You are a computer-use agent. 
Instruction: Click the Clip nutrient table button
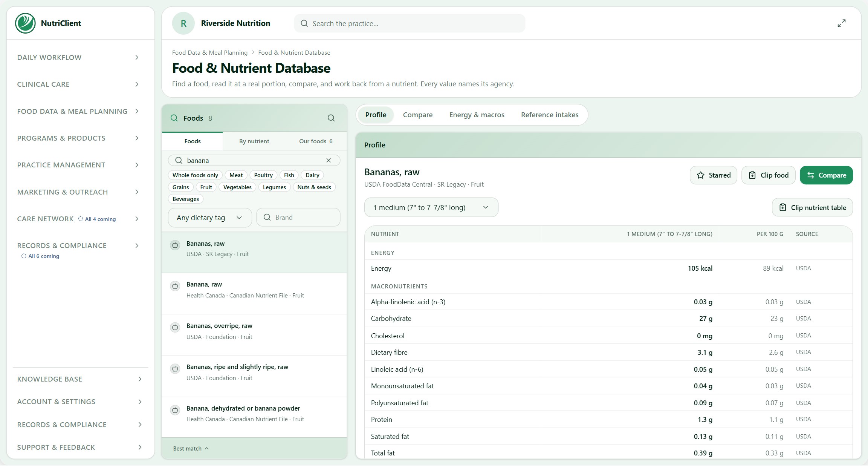click(813, 207)
